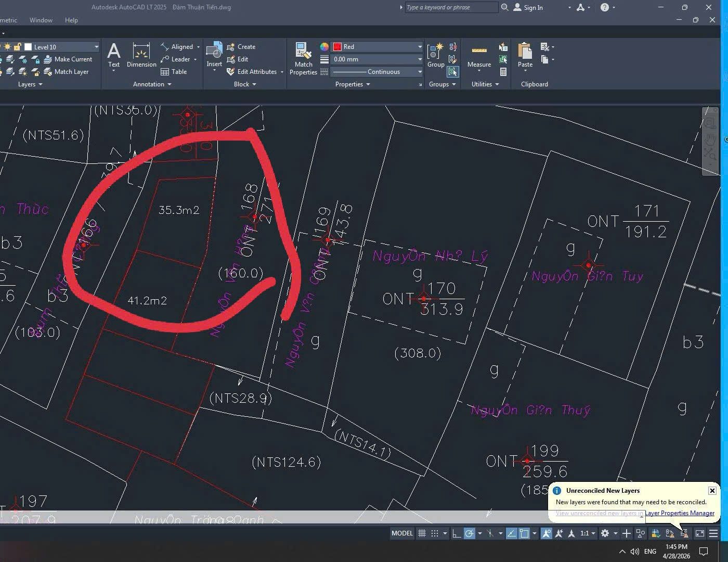This screenshot has width=728, height=562.
Task: Expand the Annotation panel
Action: click(x=152, y=84)
